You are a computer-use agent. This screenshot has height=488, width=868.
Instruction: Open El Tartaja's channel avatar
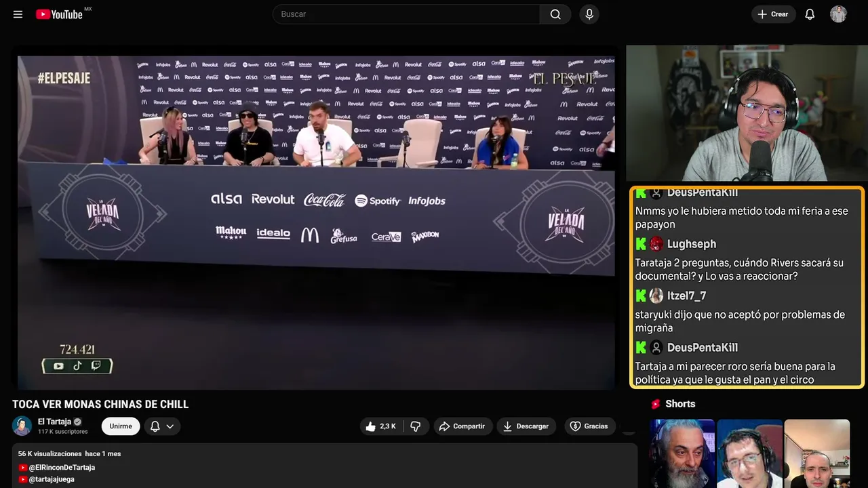point(22,426)
